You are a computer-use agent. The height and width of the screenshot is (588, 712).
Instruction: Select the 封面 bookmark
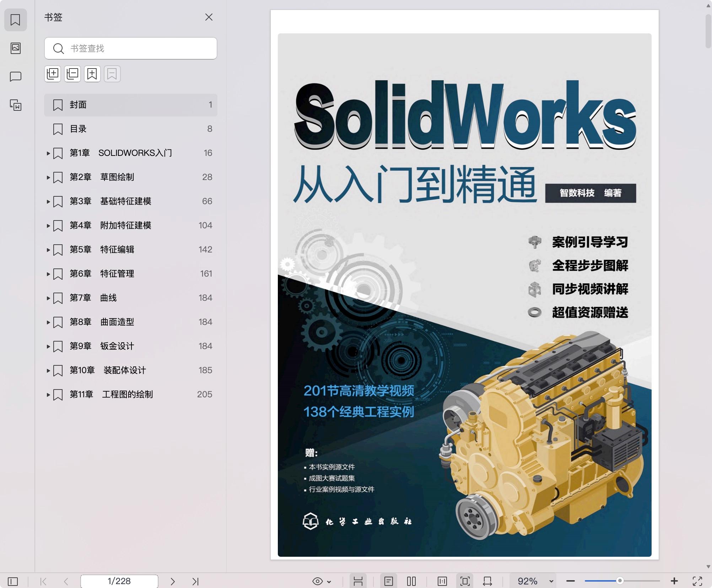pos(131,105)
